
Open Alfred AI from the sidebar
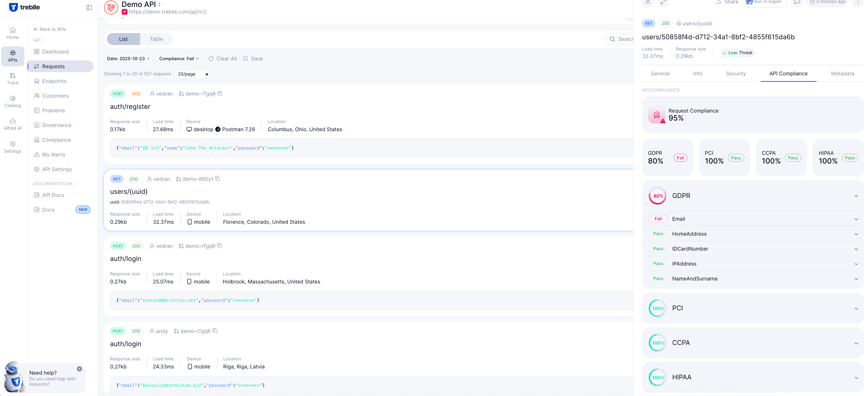coord(12,124)
